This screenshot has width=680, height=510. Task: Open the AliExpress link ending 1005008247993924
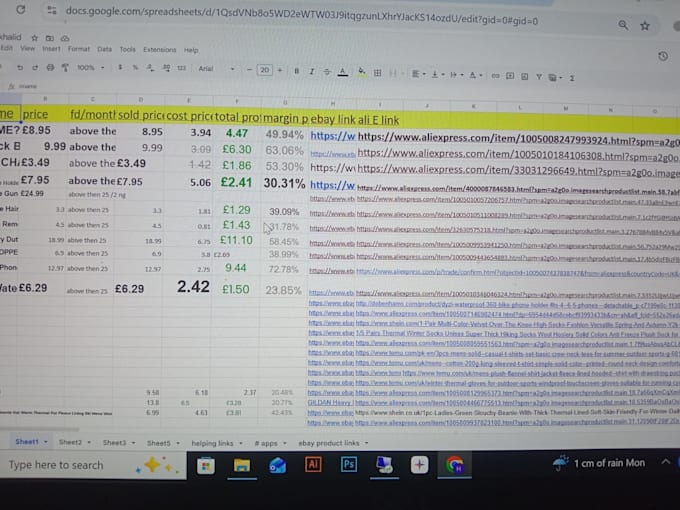(519, 140)
